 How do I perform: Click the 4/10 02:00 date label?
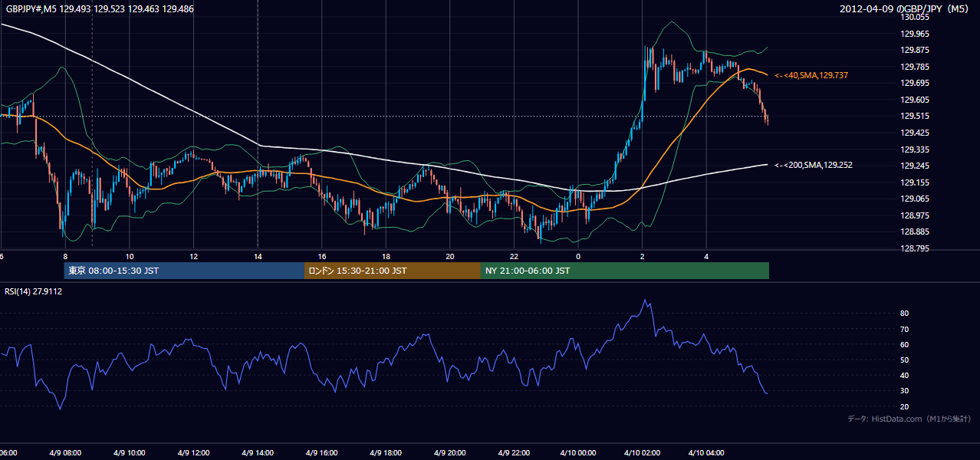click(x=643, y=452)
